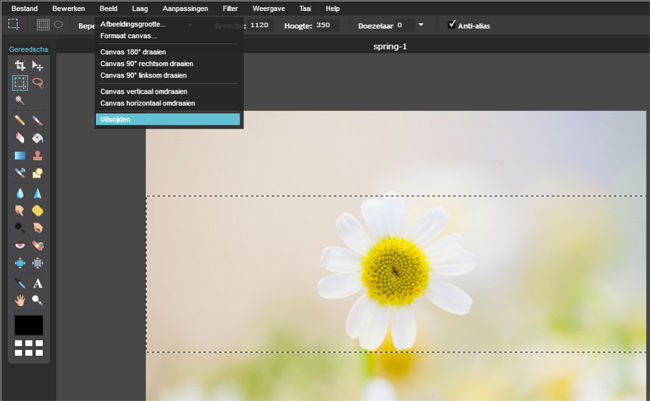Open the Bestand menu
This screenshot has height=401, width=650.
[x=24, y=8]
